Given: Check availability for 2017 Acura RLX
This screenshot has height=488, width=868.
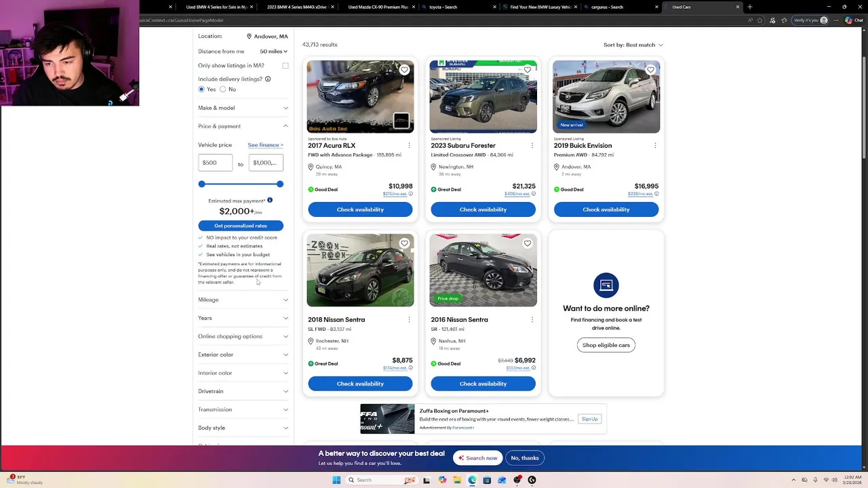Looking at the screenshot, I should (360, 209).
